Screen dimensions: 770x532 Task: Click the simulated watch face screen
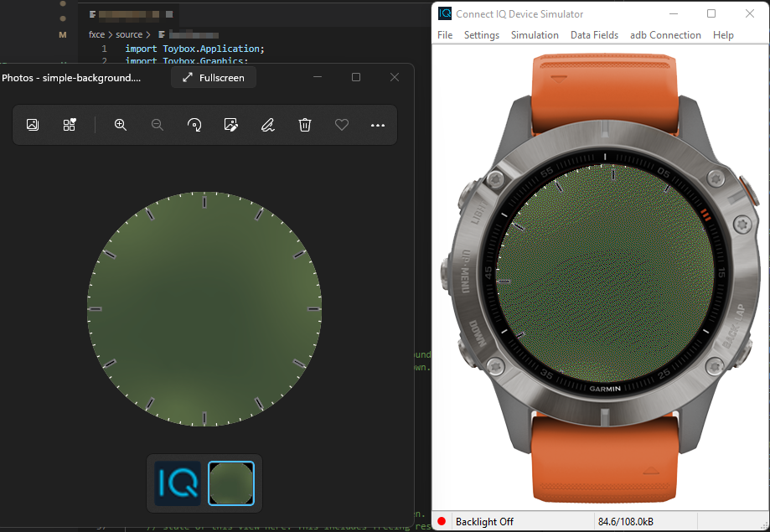[x=605, y=274]
